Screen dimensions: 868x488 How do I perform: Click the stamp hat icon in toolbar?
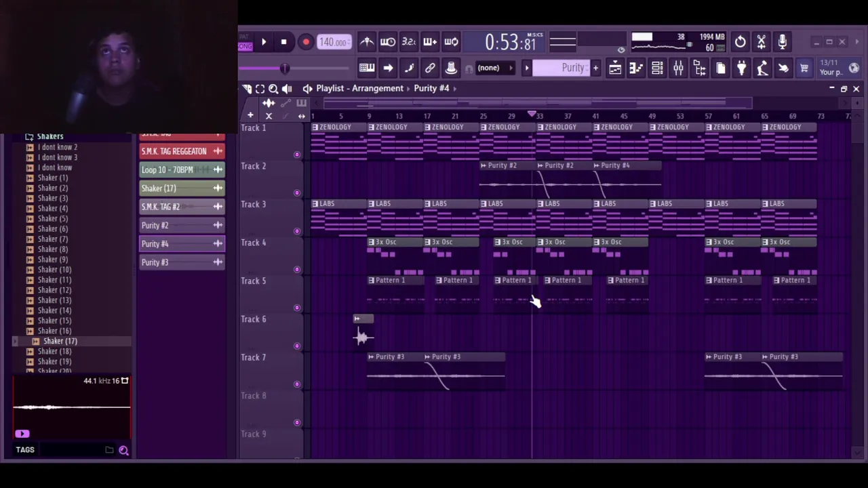coord(451,68)
